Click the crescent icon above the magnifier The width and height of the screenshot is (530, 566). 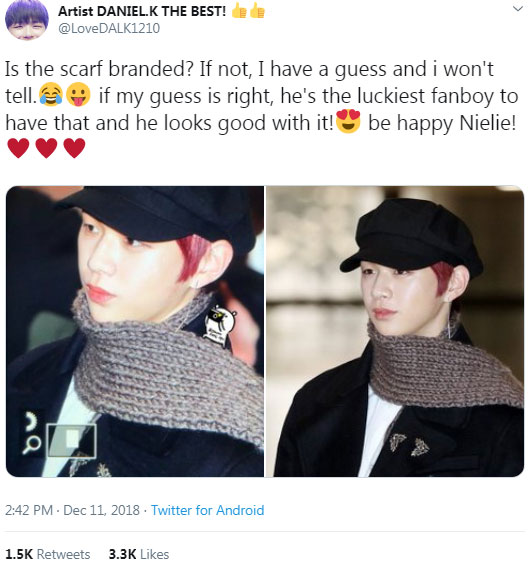pos(30,422)
